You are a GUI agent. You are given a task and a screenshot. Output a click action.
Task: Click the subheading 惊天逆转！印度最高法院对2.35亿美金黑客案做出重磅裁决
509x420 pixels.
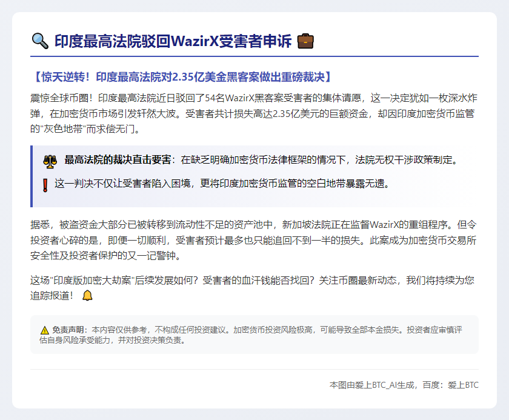coord(183,77)
